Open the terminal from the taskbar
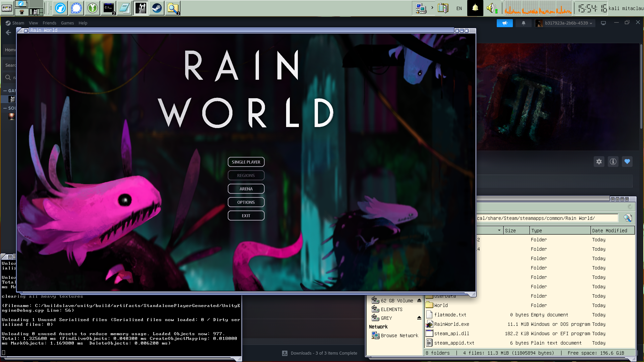The image size is (644, 362). coord(108,8)
